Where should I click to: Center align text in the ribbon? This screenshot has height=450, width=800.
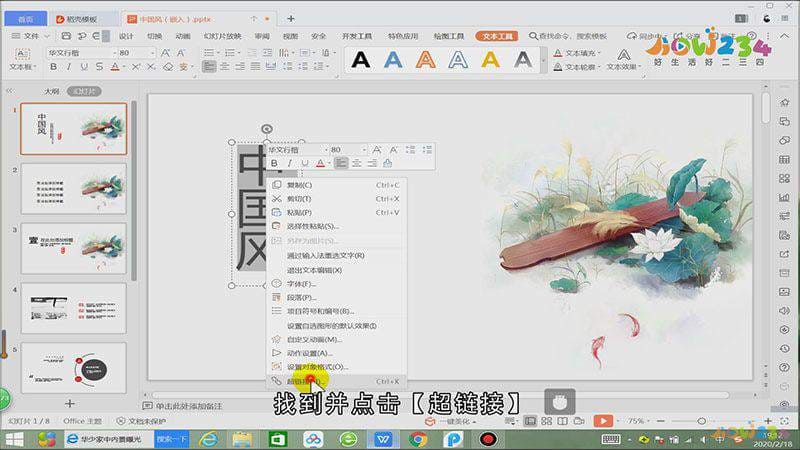tap(224, 67)
